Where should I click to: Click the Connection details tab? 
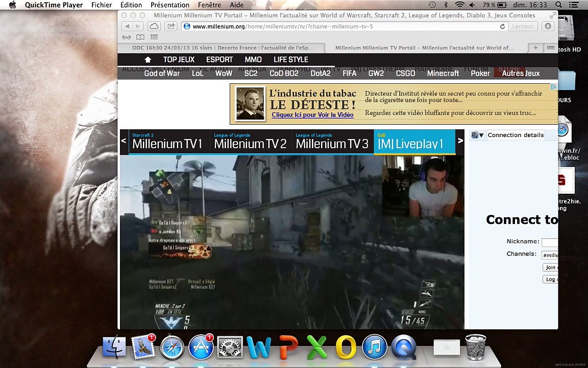pos(516,135)
